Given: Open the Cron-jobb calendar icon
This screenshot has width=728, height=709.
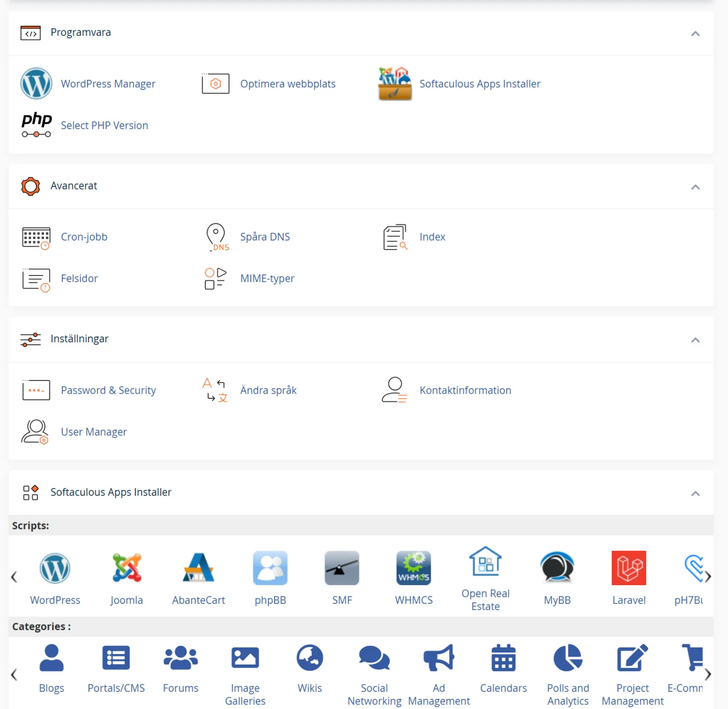Looking at the screenshot, I should click(x=36, y=238).
